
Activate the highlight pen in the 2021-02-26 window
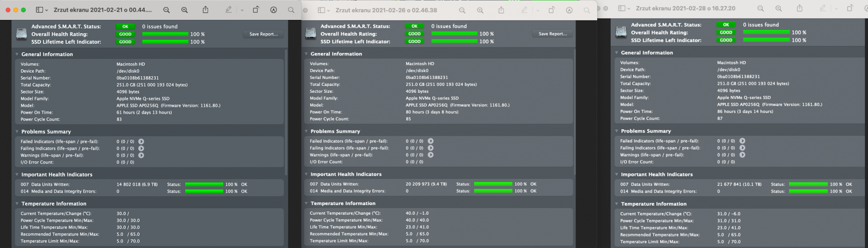point(524,10)
